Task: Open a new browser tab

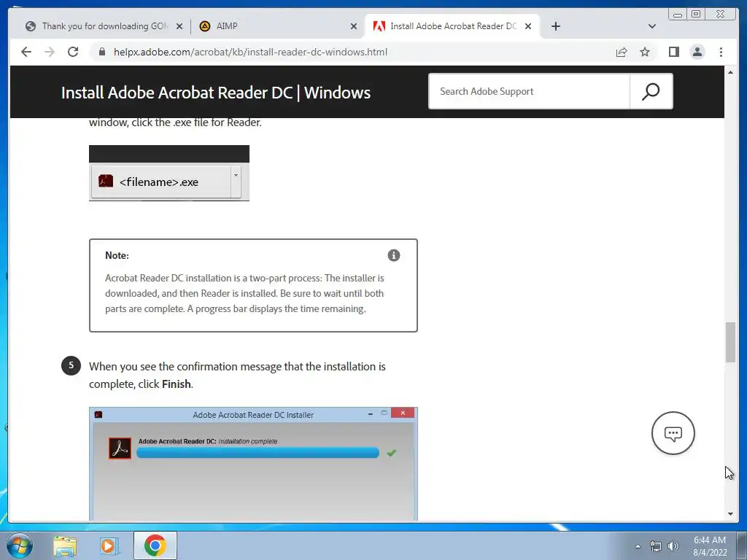Action: tap(555, 26)
